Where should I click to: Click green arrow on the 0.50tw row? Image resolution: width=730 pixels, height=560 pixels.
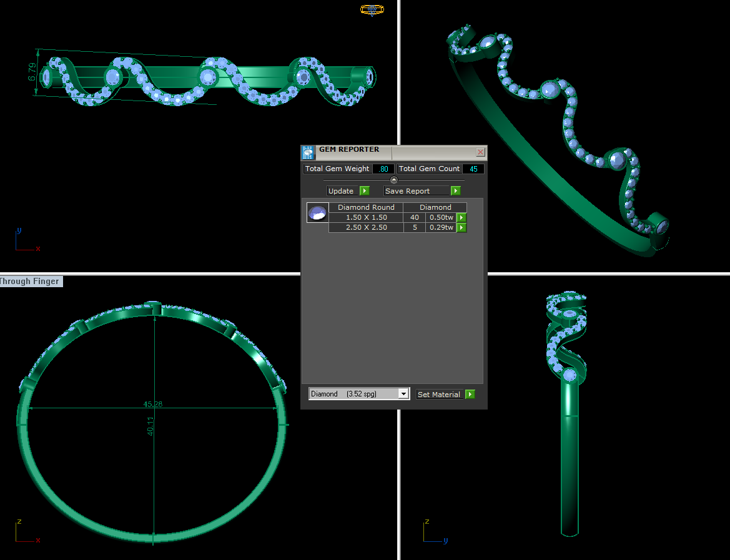461,217
